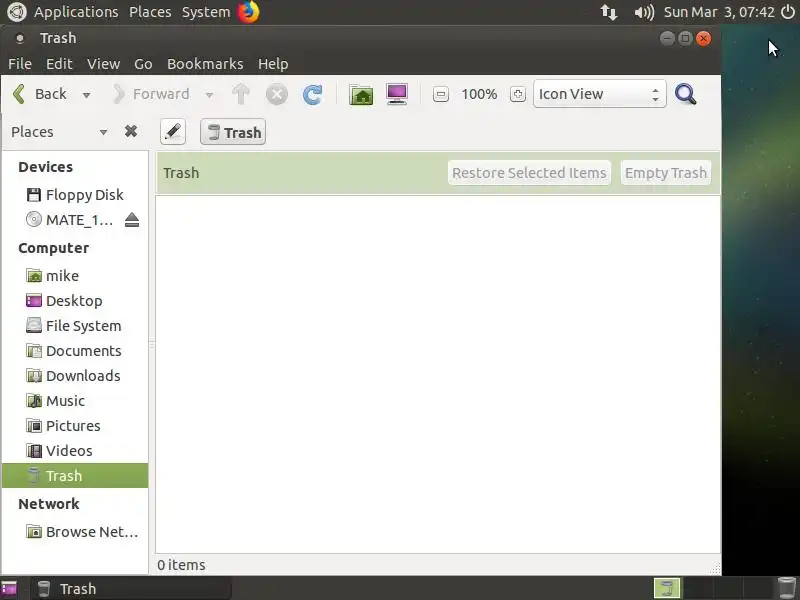Select Trash in the sidebar

(x=75, y=476)
